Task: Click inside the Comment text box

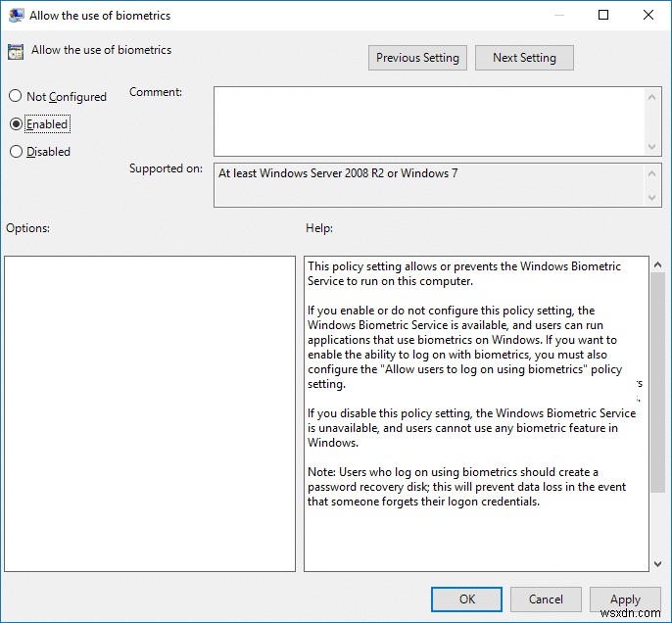Action: tap(429, 121)
